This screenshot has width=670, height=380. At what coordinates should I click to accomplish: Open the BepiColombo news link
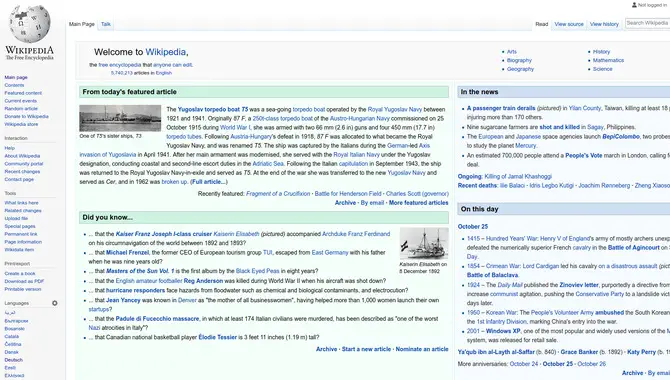click(x=621, y=136)
